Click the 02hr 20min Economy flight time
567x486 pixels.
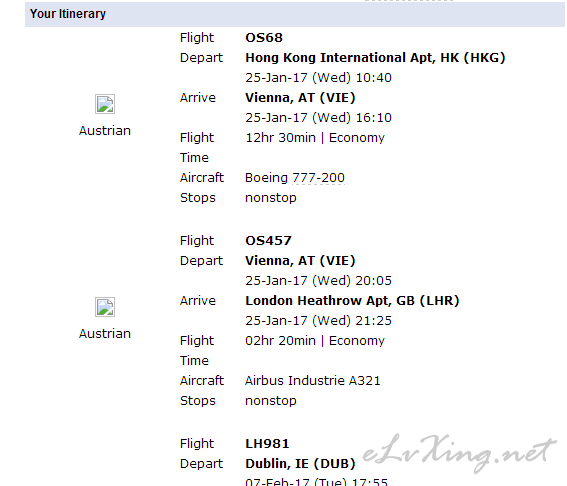tap(315, 341)
